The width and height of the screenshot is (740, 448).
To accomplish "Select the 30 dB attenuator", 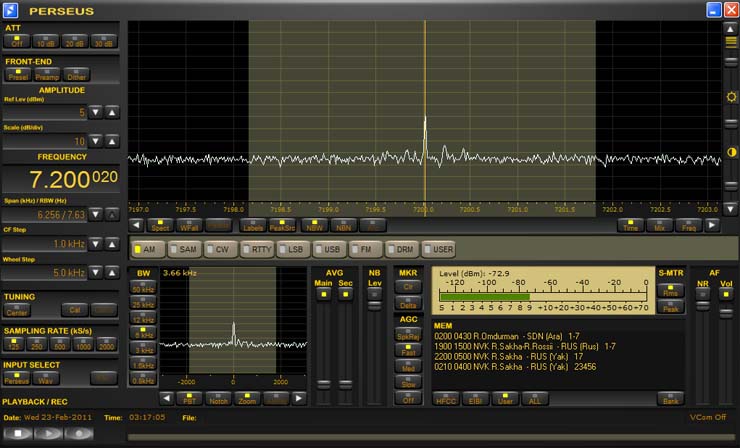I will click(x=103, y=42).
